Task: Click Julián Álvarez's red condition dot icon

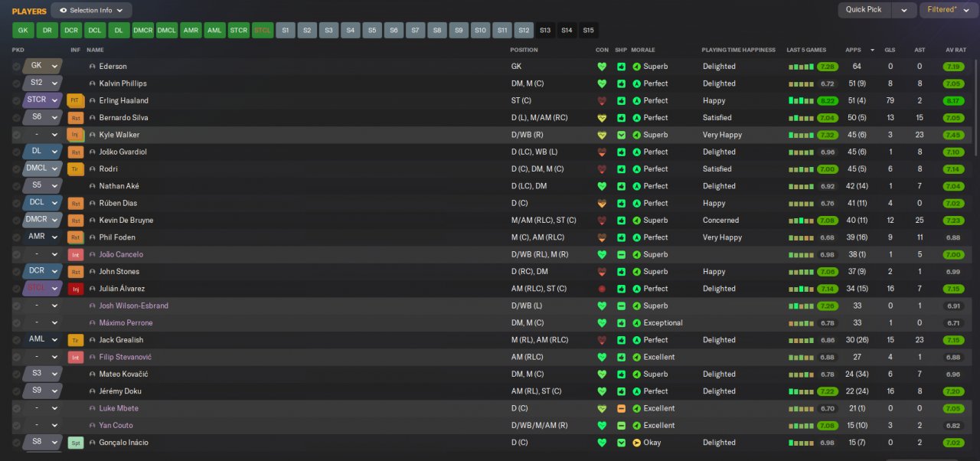Action: 602,289
